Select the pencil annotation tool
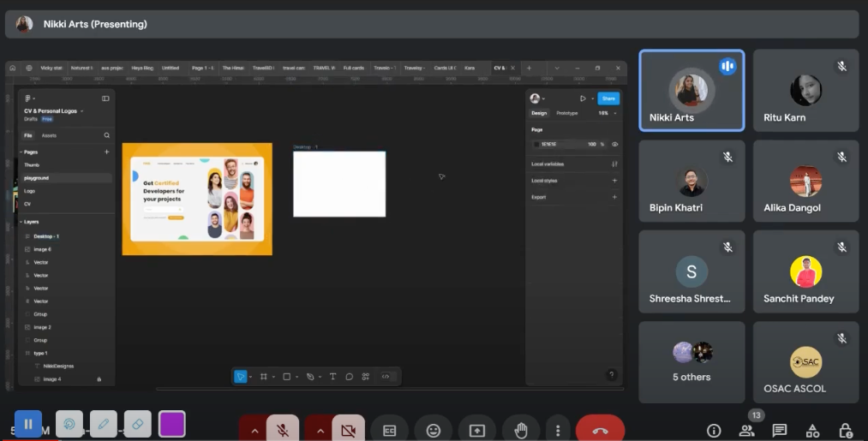 (104, 424)
